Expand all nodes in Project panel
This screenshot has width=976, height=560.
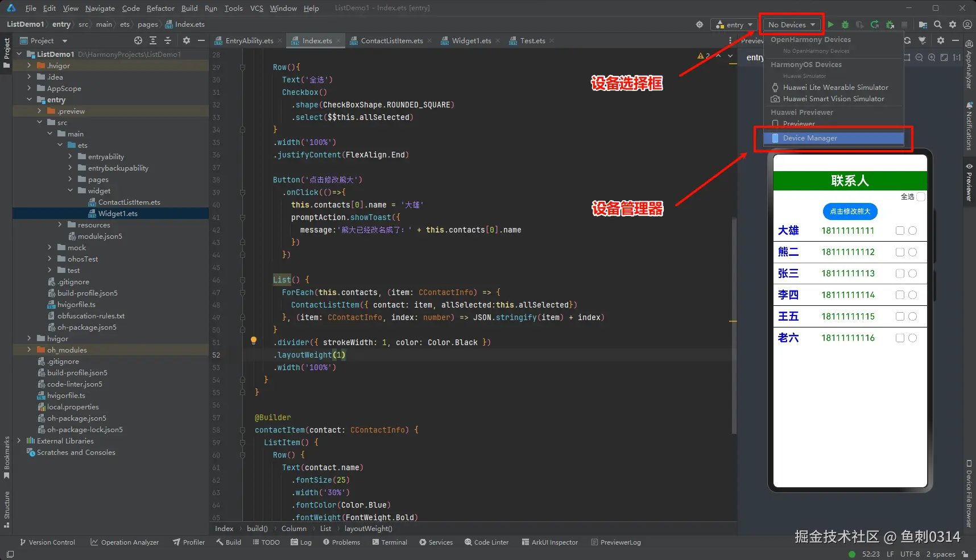153,40
